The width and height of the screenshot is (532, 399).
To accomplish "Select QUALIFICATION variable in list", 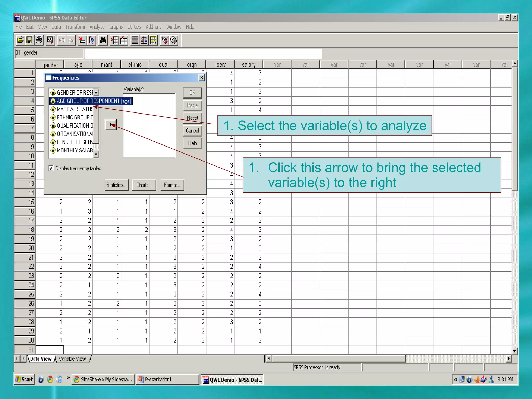I will [72, 126].
